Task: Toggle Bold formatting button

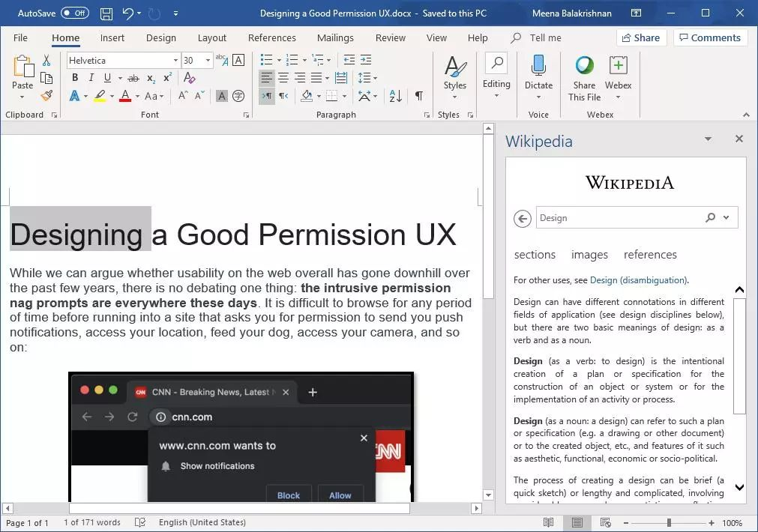Action: 75,78
